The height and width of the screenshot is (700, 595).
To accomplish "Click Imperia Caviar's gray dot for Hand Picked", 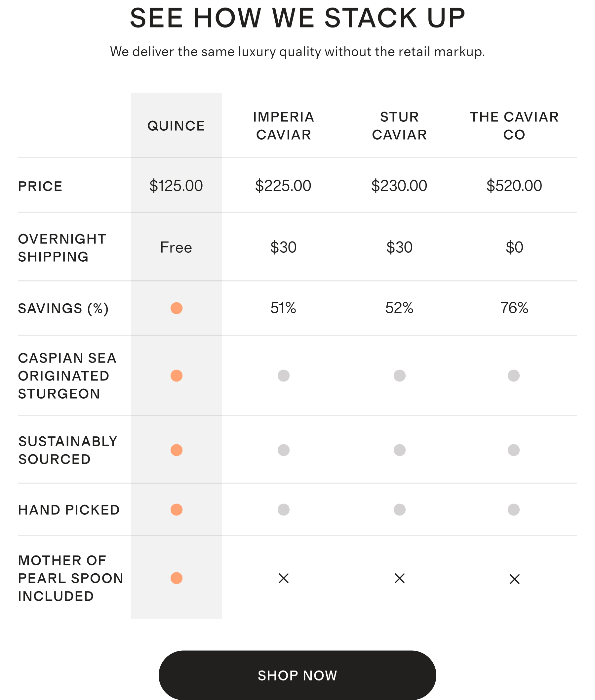I will 284,509.
